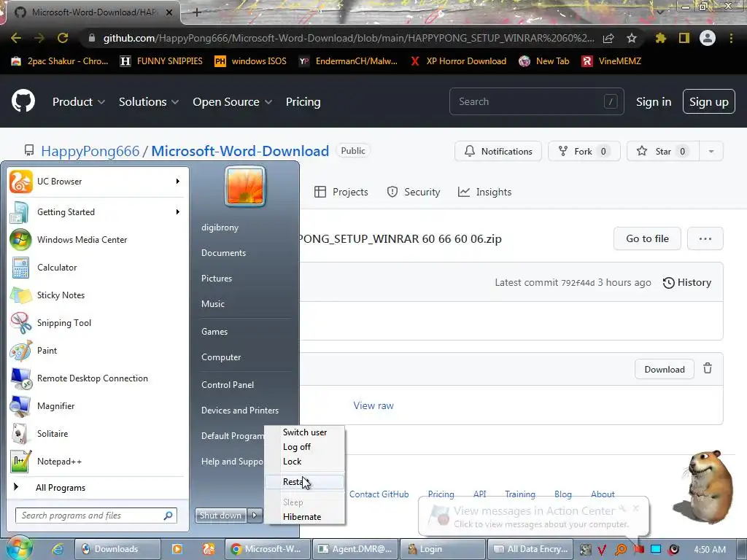Viewport: 747px width, 560px height.
Task: Choose Restart
Action: tap(304, 482)
